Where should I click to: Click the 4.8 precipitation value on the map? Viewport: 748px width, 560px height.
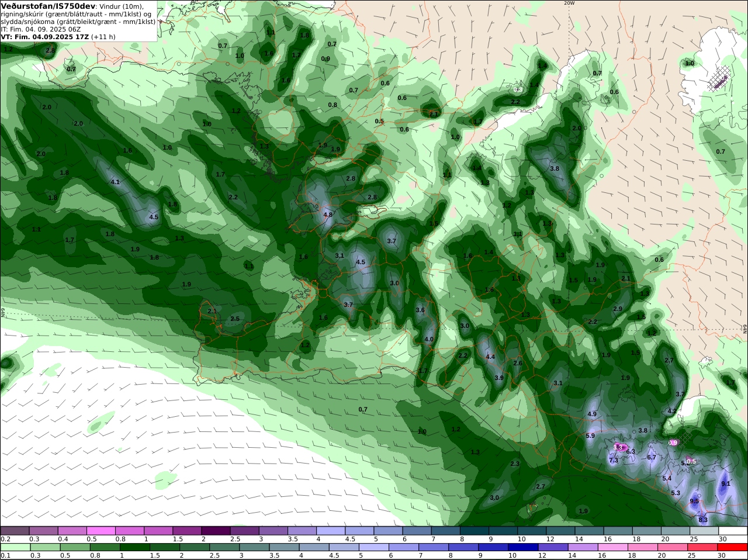[x=328, y=215]
